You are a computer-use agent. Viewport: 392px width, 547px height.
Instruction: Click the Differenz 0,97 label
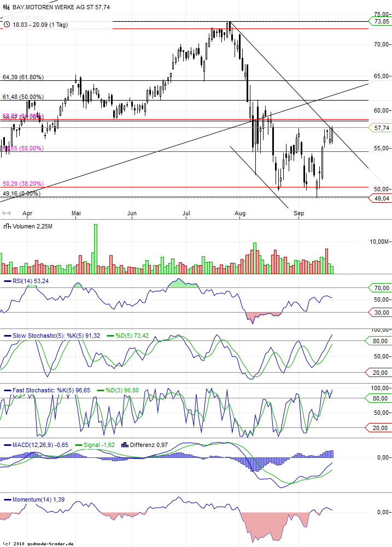pyautogui.click(x=149, y=445)
